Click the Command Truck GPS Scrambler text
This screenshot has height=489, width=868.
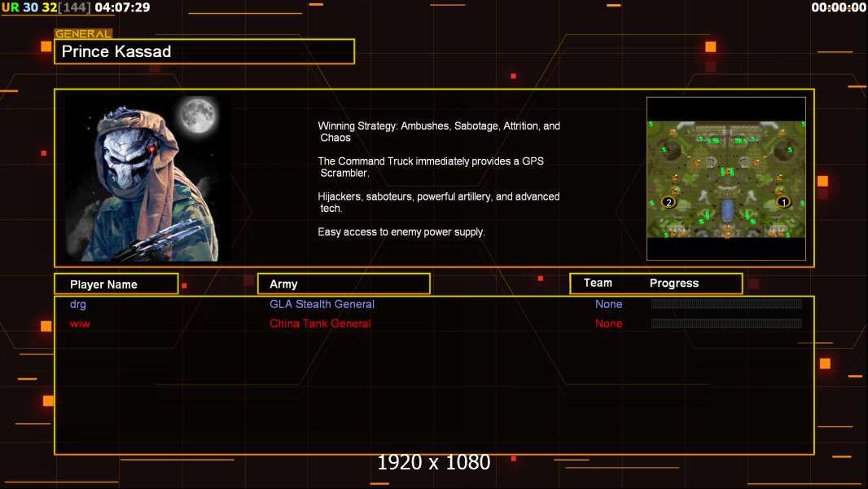431,167
